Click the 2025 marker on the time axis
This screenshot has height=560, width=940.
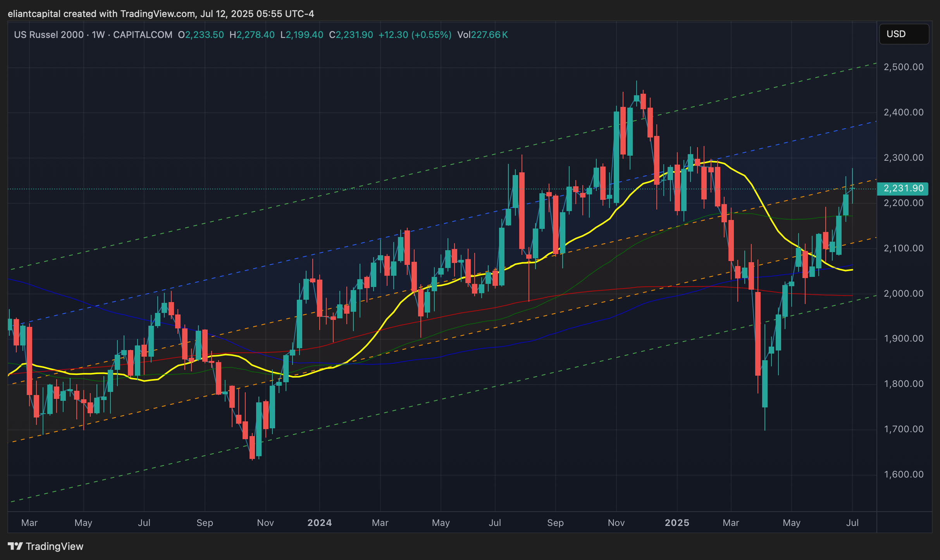(x=677, y=523)
